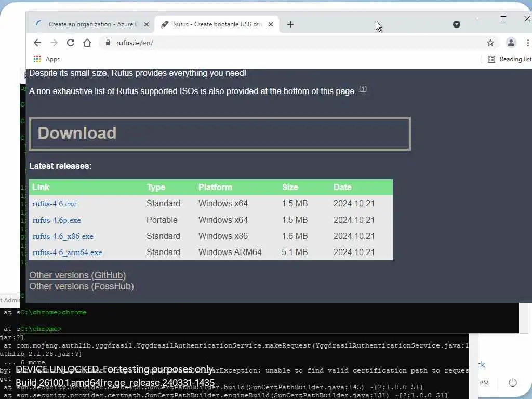
Task: Click the C:\chrome> prompt line in the terminal
Action: [41, 329]
